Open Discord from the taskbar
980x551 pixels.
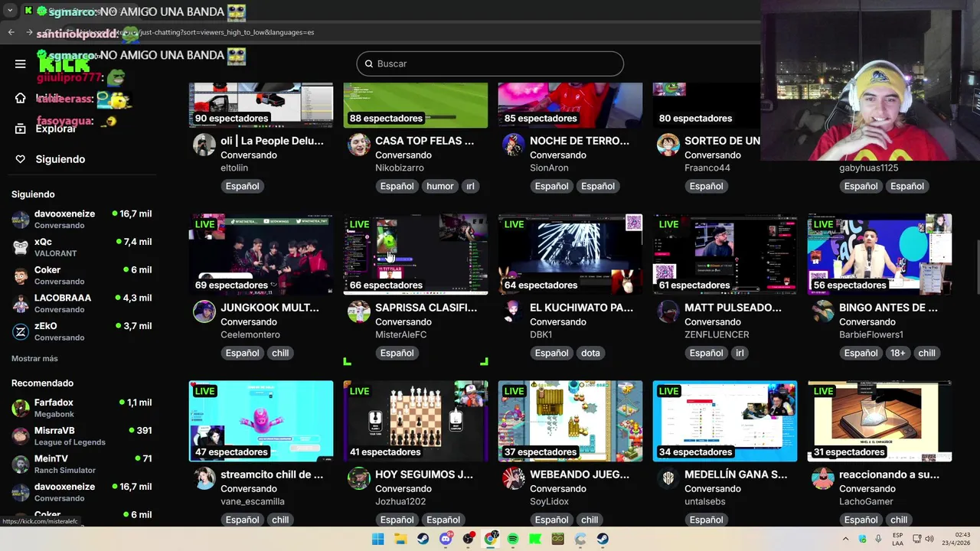pos(446,539)
